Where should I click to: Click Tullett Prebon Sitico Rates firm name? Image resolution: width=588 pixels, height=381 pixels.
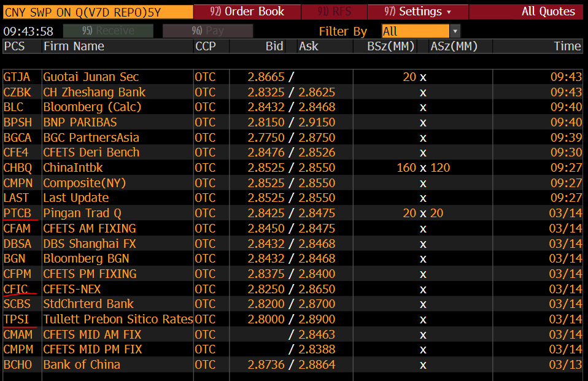pos(118,319)
